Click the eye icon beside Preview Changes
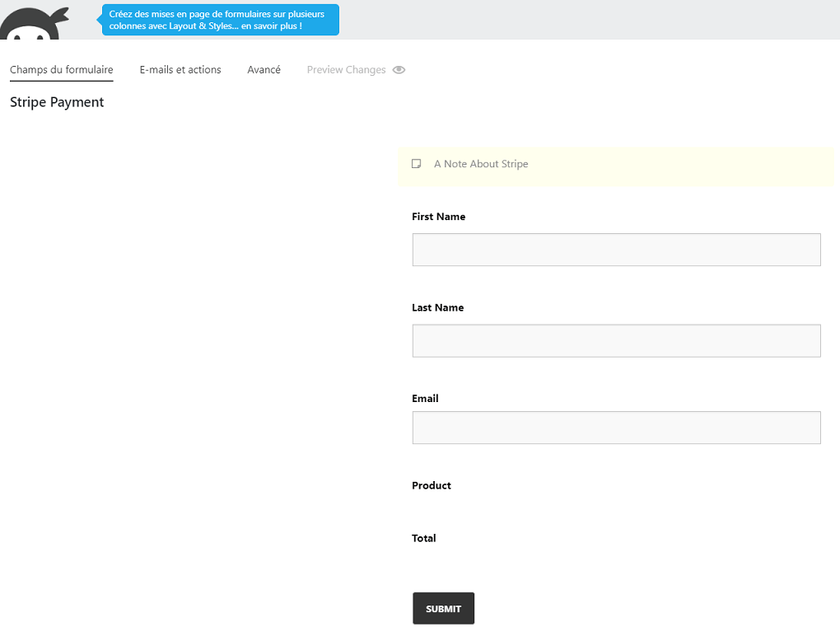 coord(399,70)
